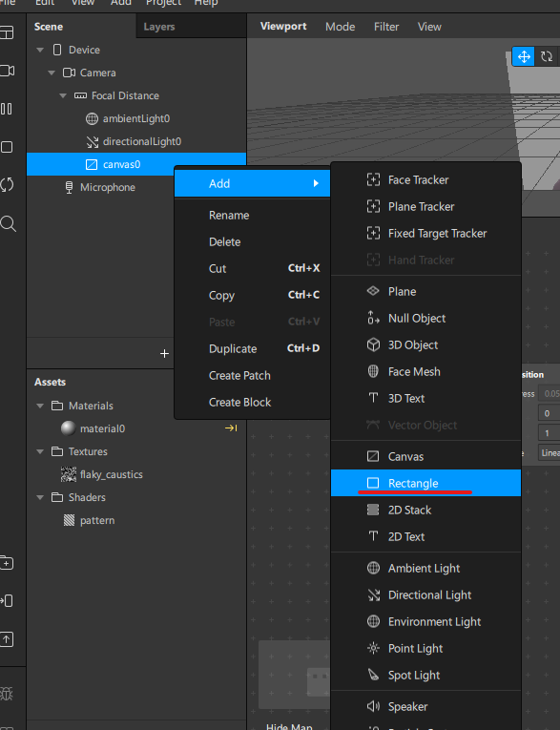Add a Face Tracker object
The width and height of the screenshot is (560, 730).
[425, 179]
